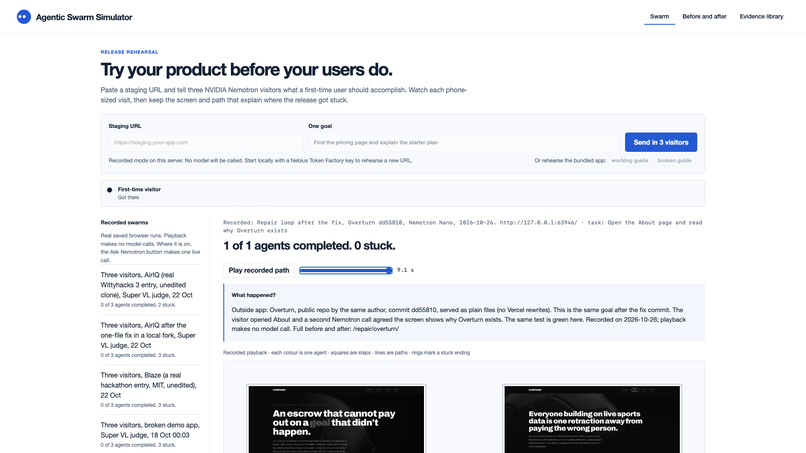Screen dimensions: 806x453
Task: Rehearse the bundled working guide app
Action: tap(629, 160)
